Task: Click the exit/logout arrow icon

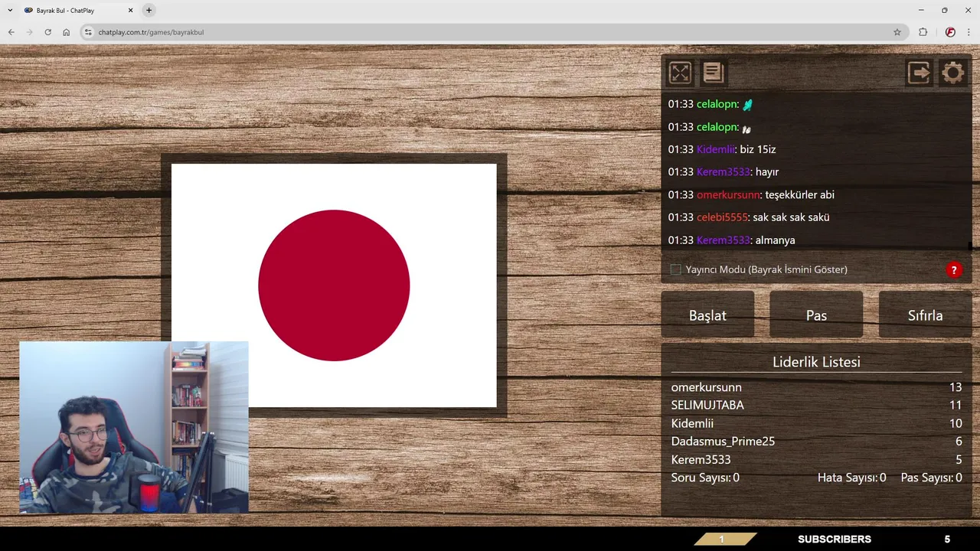Action: coord(919,73)
